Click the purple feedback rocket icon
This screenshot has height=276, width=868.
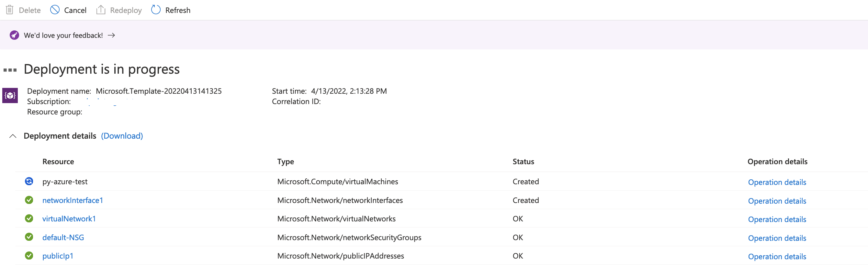(x=14, y=35)
